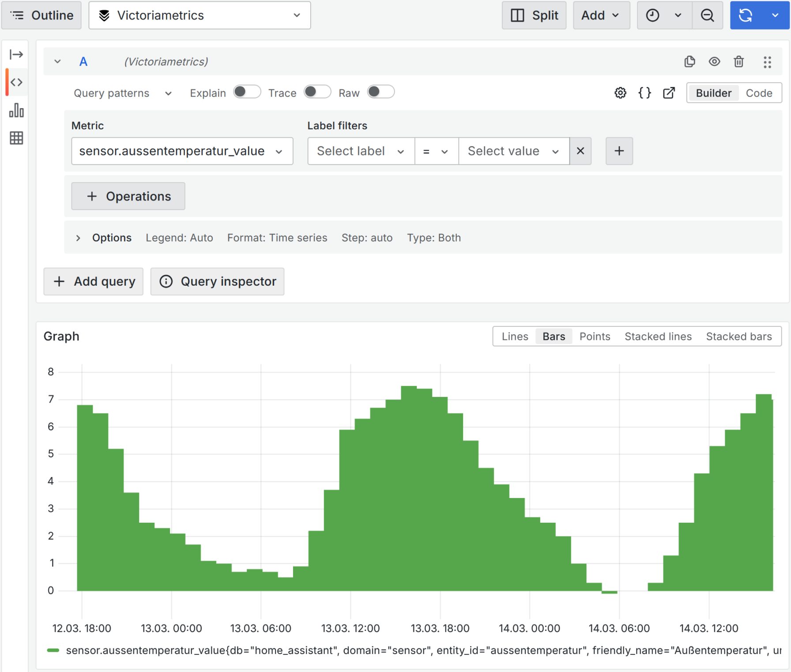Enable the Explain toggle
Screen dimensions: 791x672
[246, 92]
